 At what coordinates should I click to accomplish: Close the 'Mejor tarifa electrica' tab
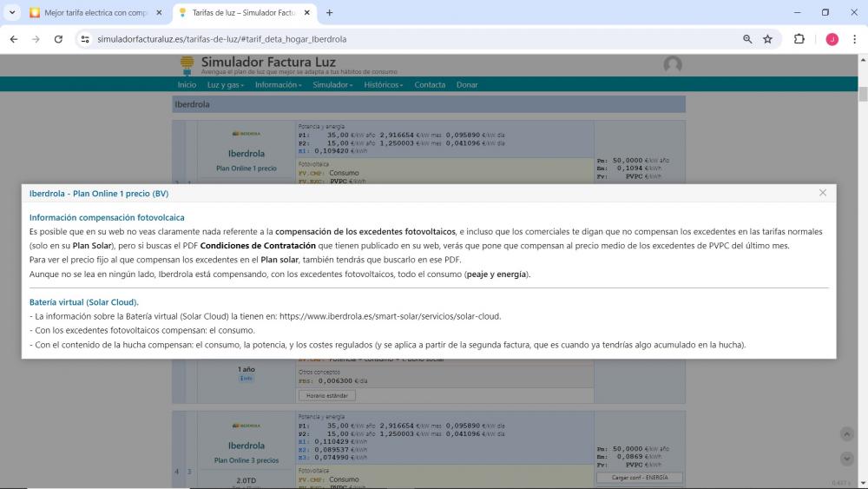click(159, 13)
